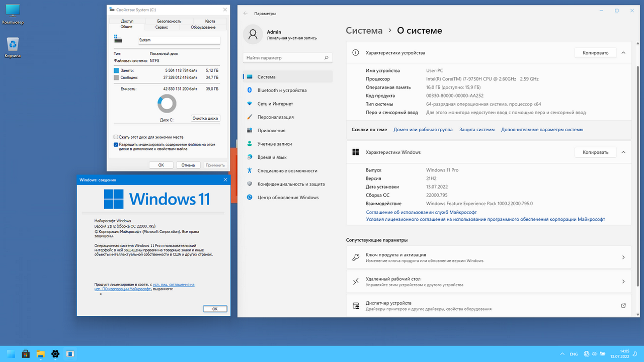
Task: Close the Windows: сведения dialog
Action: [x=225, y=179]
